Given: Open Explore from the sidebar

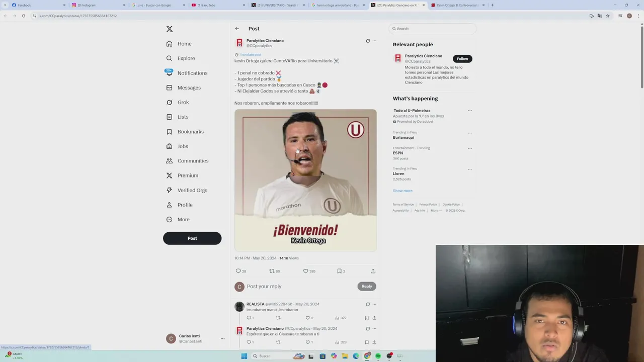Looking at the screenshot, I should (181, 58).
